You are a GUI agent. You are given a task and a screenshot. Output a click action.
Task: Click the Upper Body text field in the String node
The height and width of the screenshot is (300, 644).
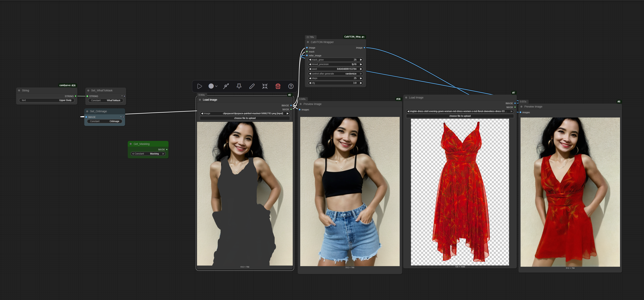47,100
